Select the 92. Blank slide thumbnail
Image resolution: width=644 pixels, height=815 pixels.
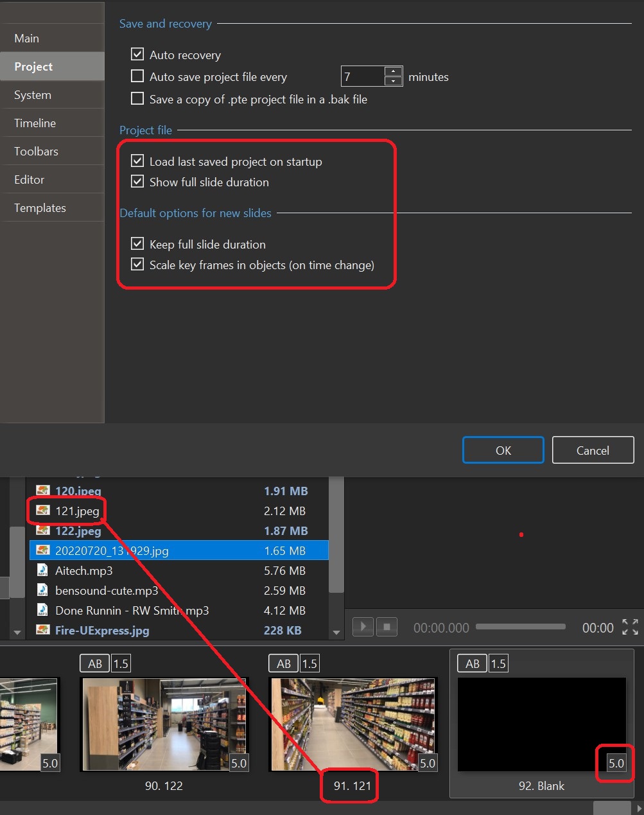[541, 724]
